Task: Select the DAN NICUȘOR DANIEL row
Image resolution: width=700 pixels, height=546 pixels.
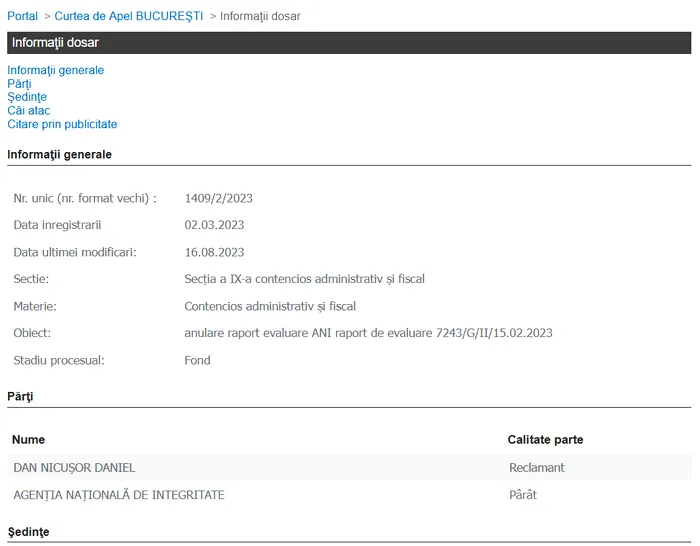Action: (x=74, y=468)
